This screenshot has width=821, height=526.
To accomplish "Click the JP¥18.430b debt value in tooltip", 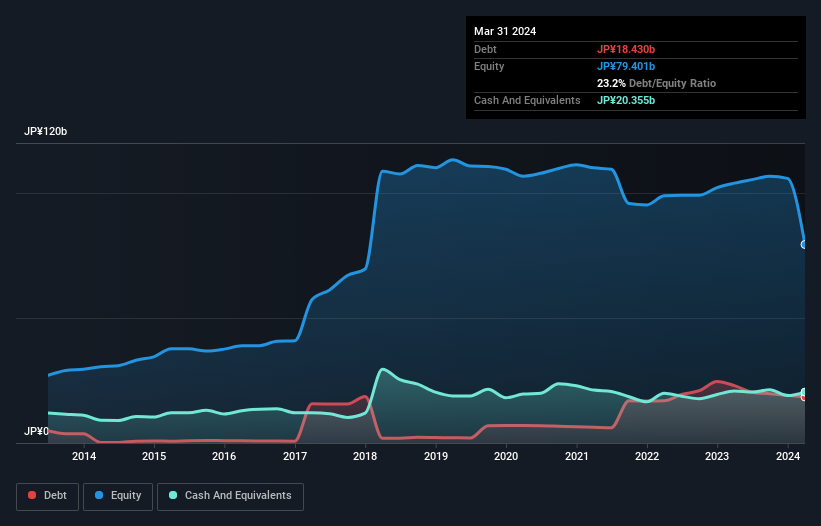I will (626, 49).
